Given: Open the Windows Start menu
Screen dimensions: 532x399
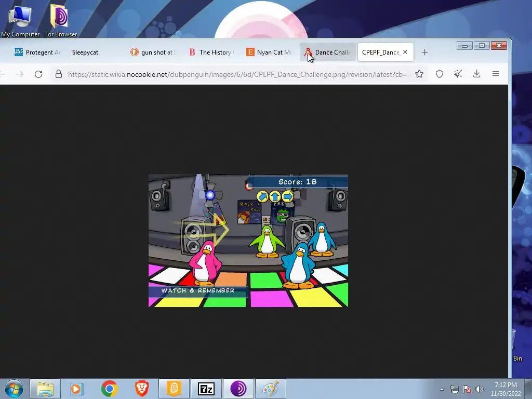Looking at the screenshot, I should click(14, 389).
